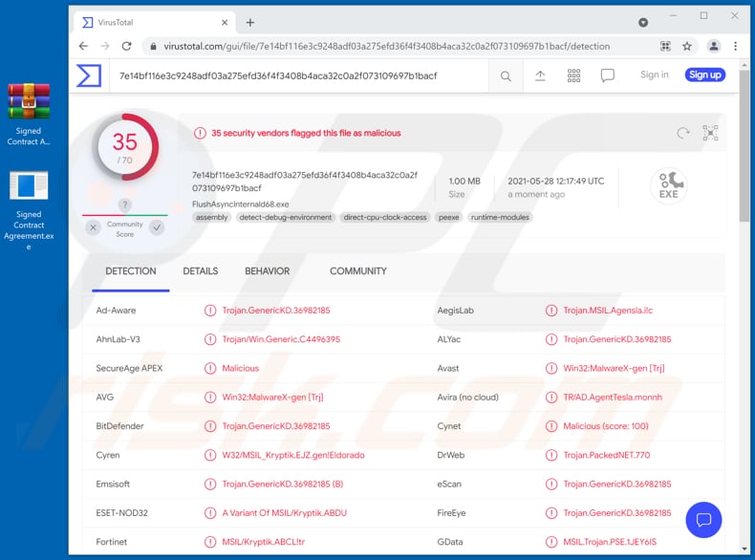Click the browser address bar URL
Screen dimensions: 755x560
coord(387,46)
